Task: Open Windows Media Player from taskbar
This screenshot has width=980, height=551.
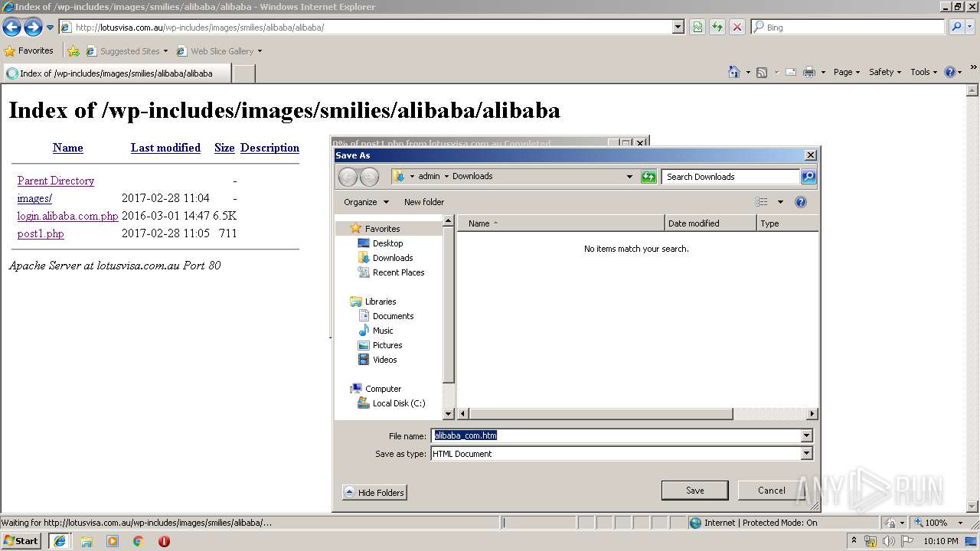Action: click(113, 541)
